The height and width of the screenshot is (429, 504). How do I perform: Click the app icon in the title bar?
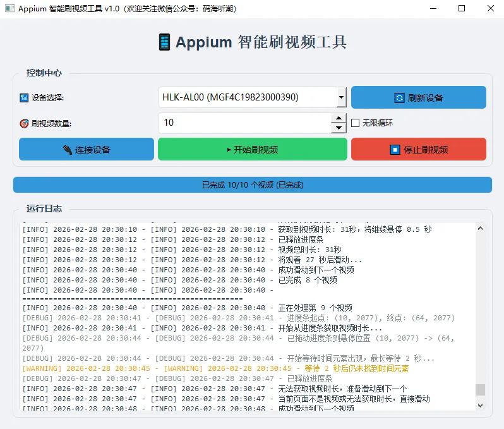[9, 8]
